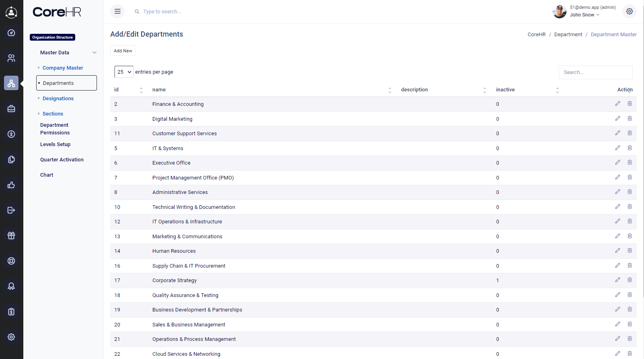Select Quarter Activation menu item
Viewport: 644px width, 359px height.
62,160
